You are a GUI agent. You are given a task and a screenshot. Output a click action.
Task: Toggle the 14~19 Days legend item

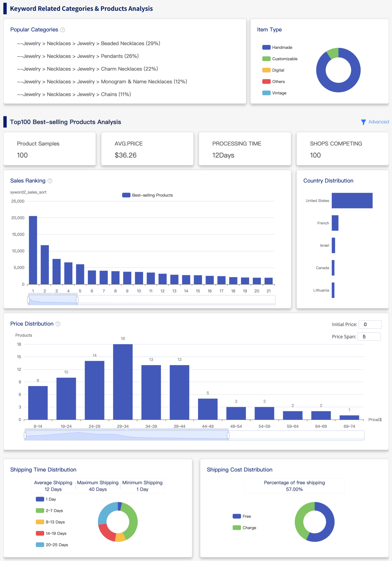(40, 533)
